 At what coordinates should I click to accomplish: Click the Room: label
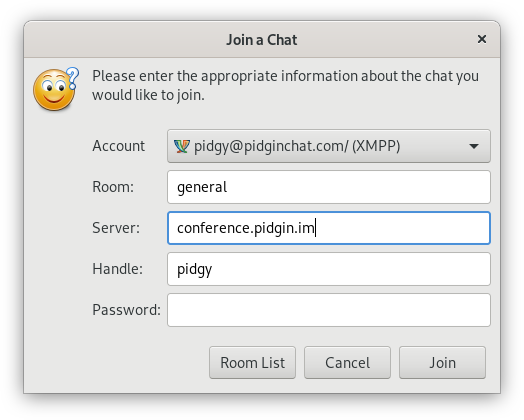pos(113,187)
